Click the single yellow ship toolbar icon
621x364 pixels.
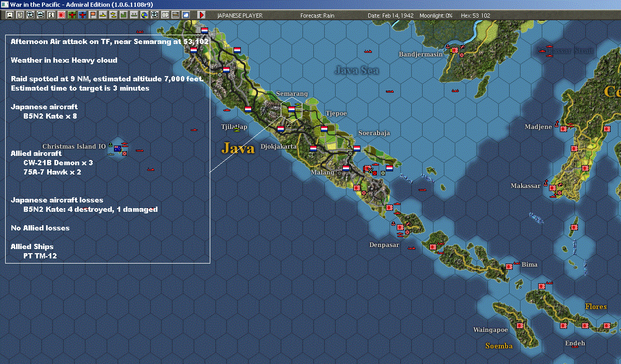tap(103, 15)
